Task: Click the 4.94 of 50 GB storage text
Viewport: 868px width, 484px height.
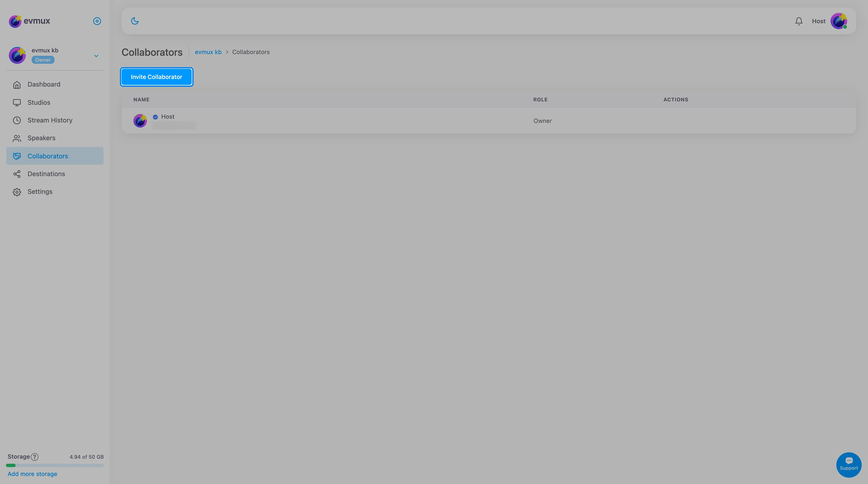Action: point(87,457)
